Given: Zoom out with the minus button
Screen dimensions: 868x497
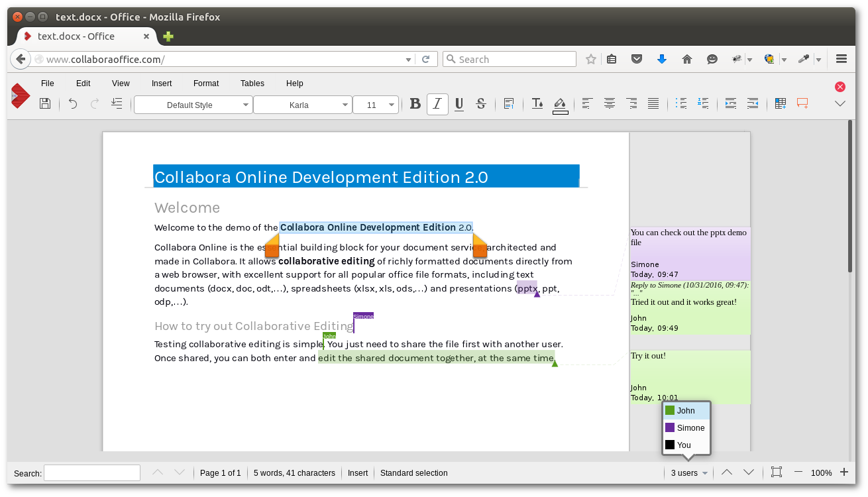Looking at the screenshot, I should pyautogui.click(x=798, y=472).
